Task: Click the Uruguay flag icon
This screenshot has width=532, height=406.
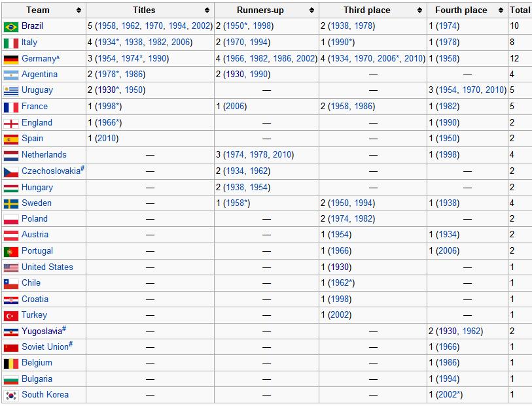Action: pyautogui.click(x=11, y=91)
